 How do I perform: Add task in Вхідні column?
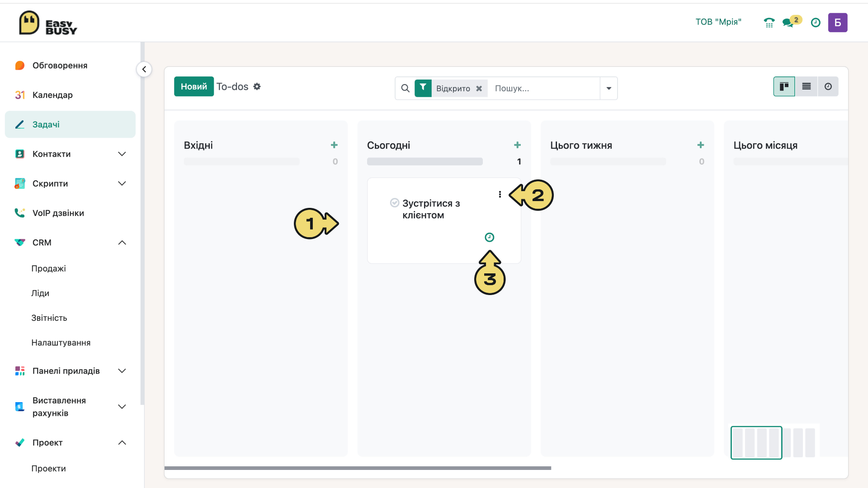pyautogui.click(x=334, y=145)
